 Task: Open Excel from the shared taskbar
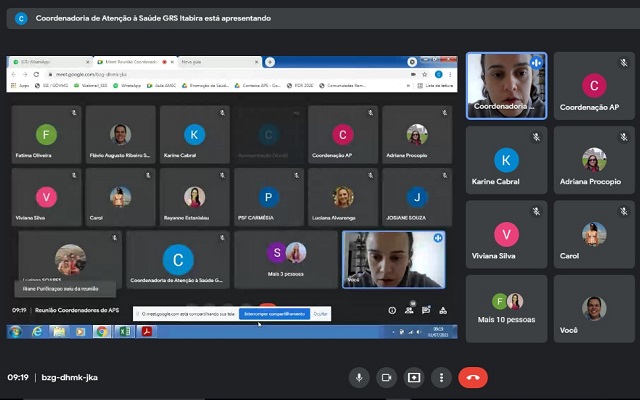click(124, 332)
